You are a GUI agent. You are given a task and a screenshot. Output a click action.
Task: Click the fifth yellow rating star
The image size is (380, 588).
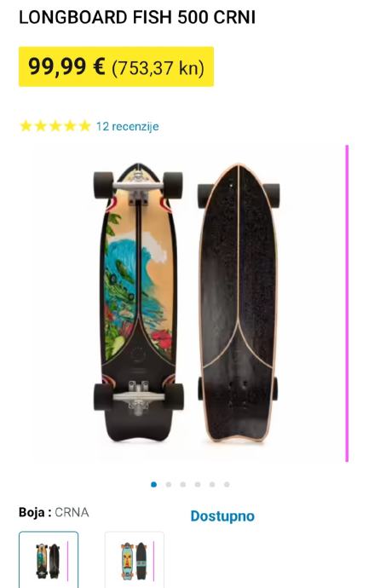coord(85,126)
